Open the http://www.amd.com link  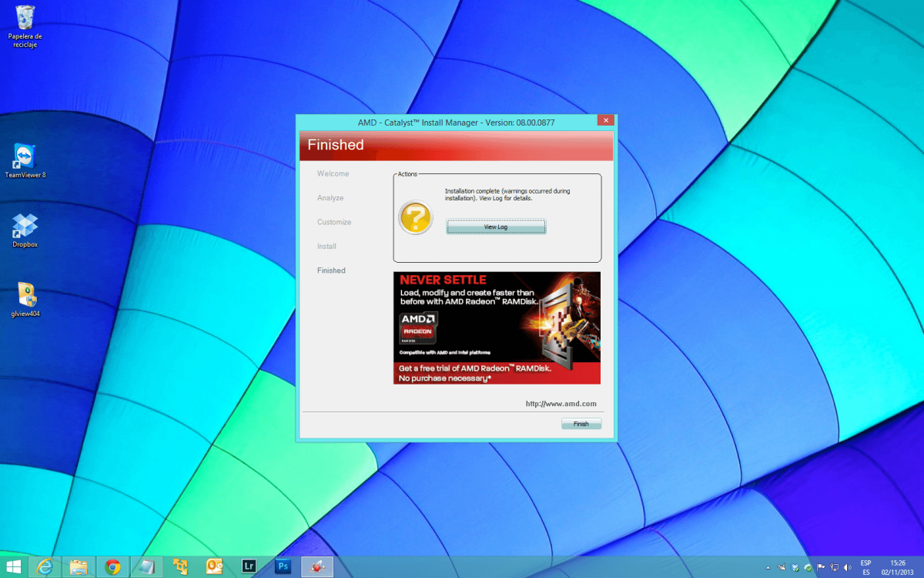click(561, 404)
